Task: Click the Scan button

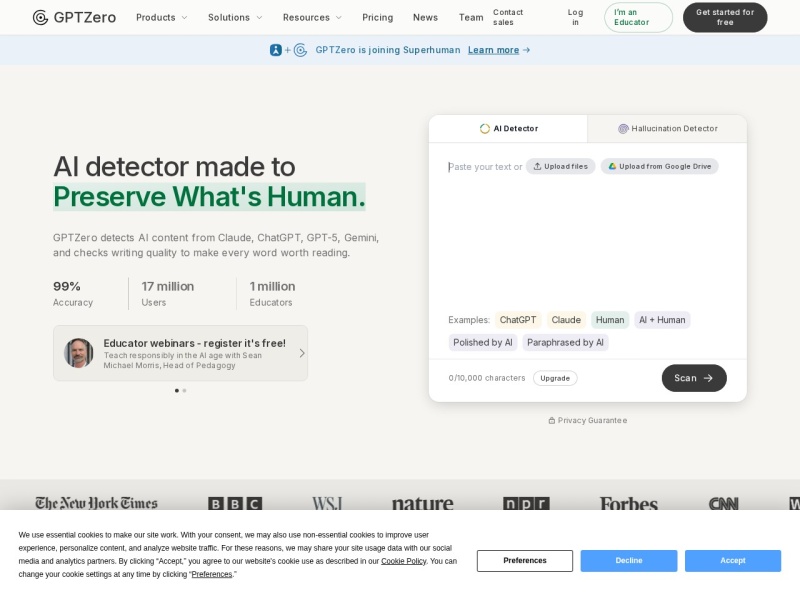Action: (694, 378)
